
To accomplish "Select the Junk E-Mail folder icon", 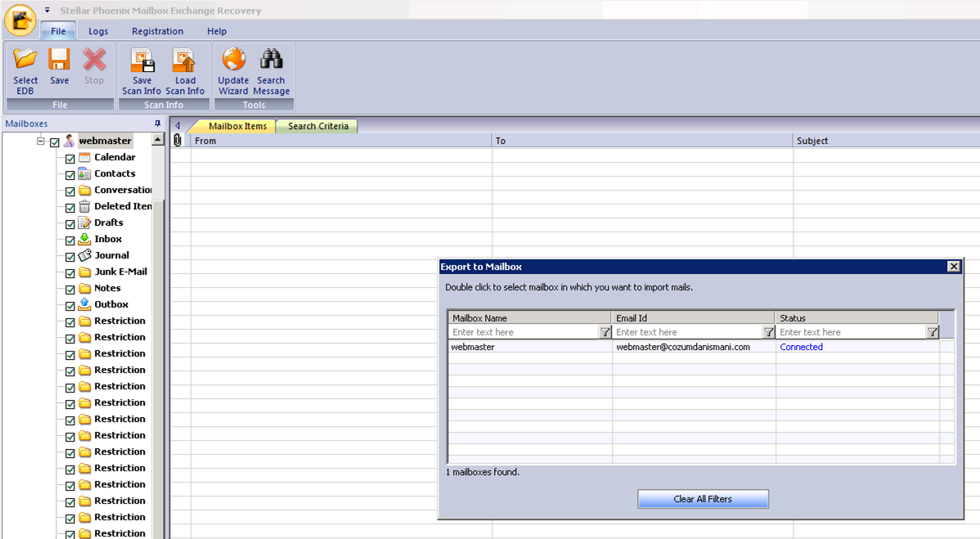I will (84, 272).
